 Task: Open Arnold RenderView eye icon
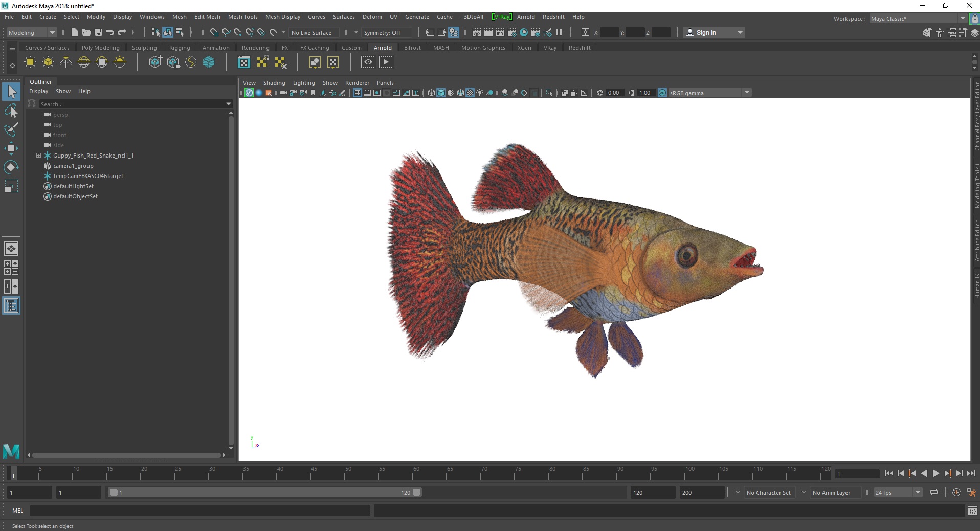click(368, 62)
